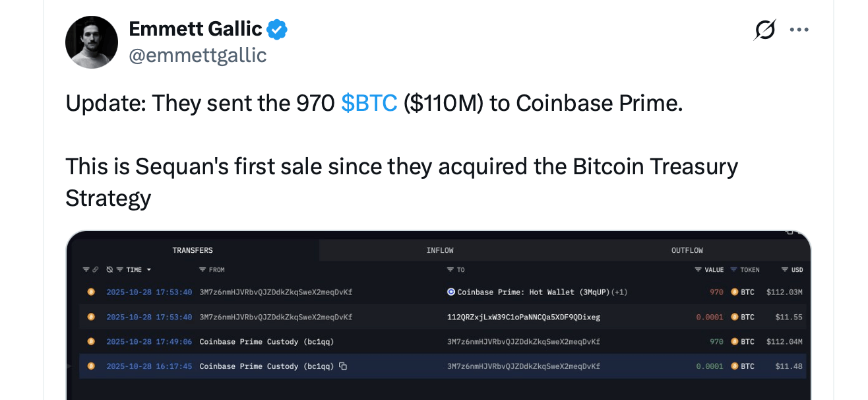Screen dimensions: 868x400
Task: Toggle the active TOKEN column filter
Action: click(733, 269)
